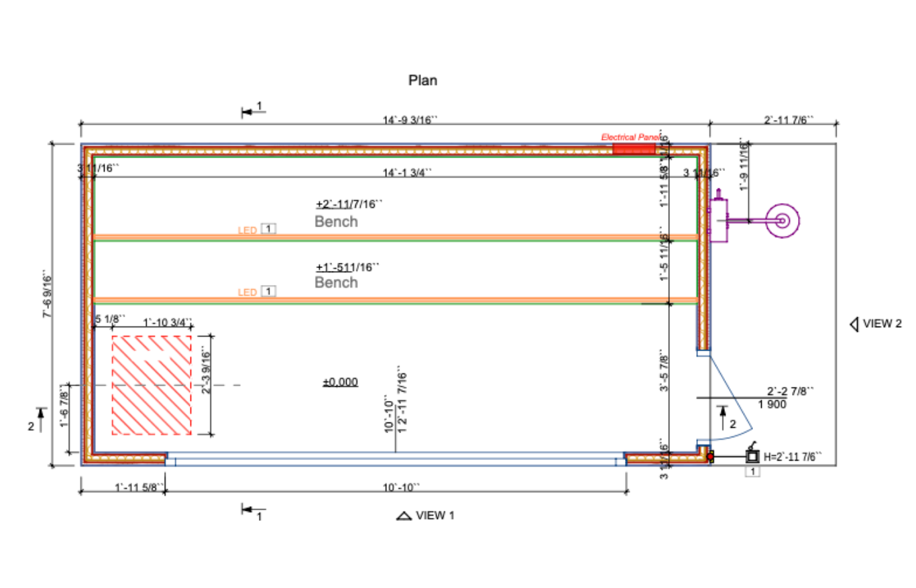Click the lower LED tag box 1
This screenshot has height=588, width=916.
[268, 291]
